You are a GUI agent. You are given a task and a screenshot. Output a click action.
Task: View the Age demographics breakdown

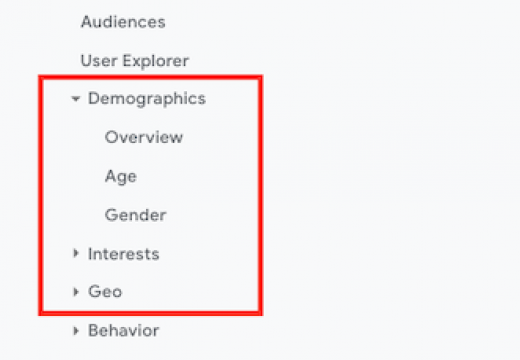pos(121,176)
